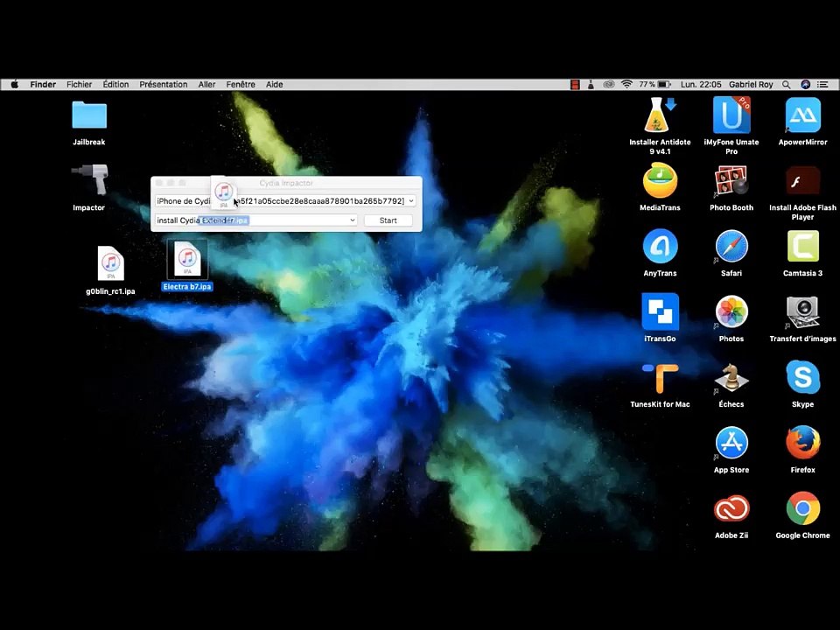Open the Finder menu
840x630 pixels.
[x=43, y=85]
